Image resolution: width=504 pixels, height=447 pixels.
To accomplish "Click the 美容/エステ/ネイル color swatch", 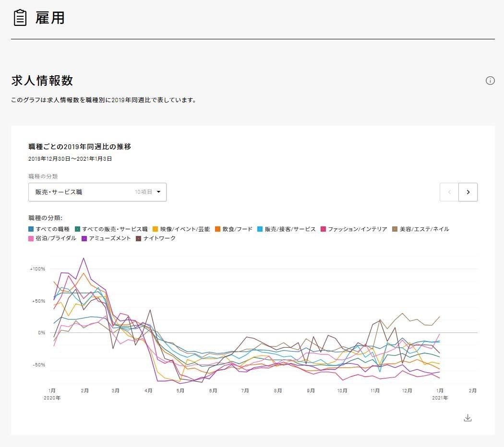I will [395, 229].
